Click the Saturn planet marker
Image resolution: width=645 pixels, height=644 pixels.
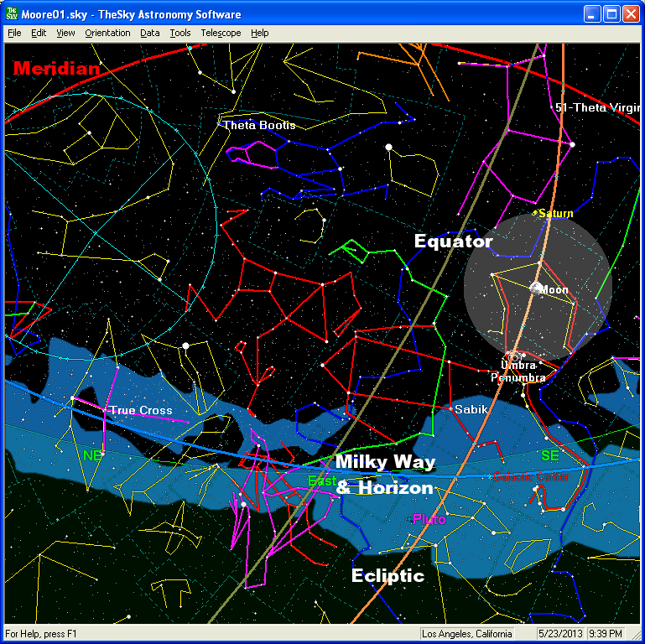pyautogui.click(x=535, y=214)
